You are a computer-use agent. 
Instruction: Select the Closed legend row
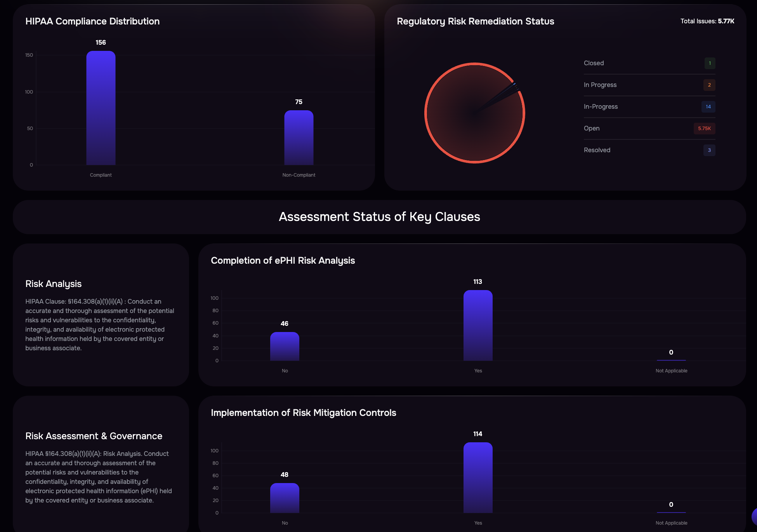pyautogui.click(x=649, y=63)
